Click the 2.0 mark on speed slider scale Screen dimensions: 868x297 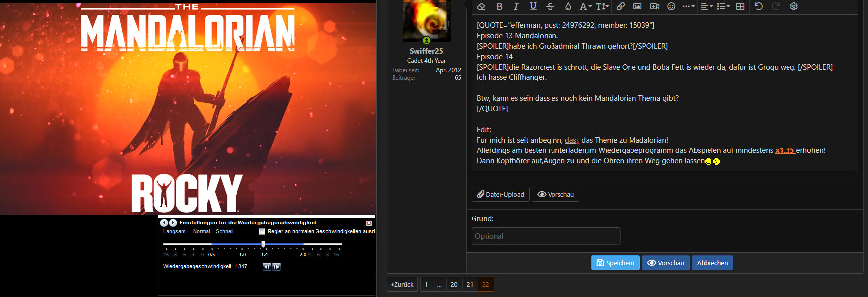[303, 255]
